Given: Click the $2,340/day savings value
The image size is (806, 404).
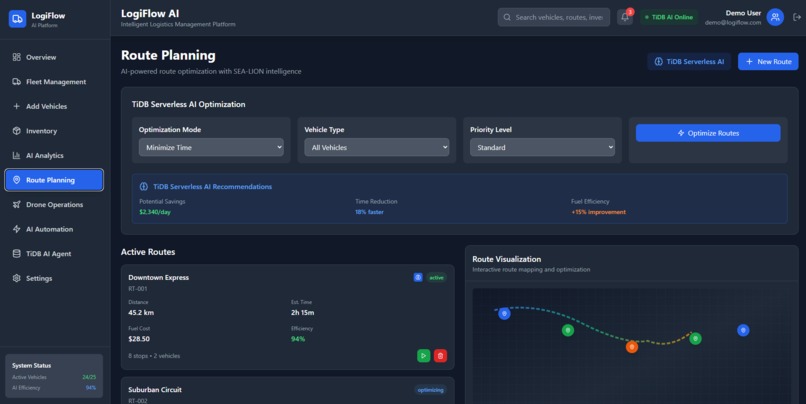Looking at the screenshot, I should 155,212.
